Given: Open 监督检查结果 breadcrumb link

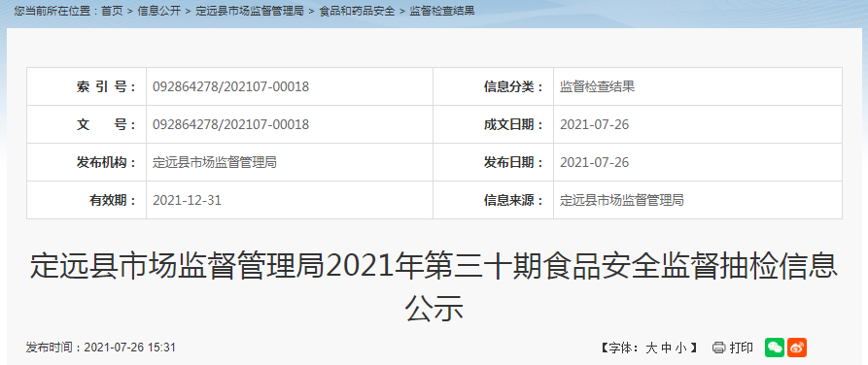Looking at the screenshot, I should tap(441, 11).
